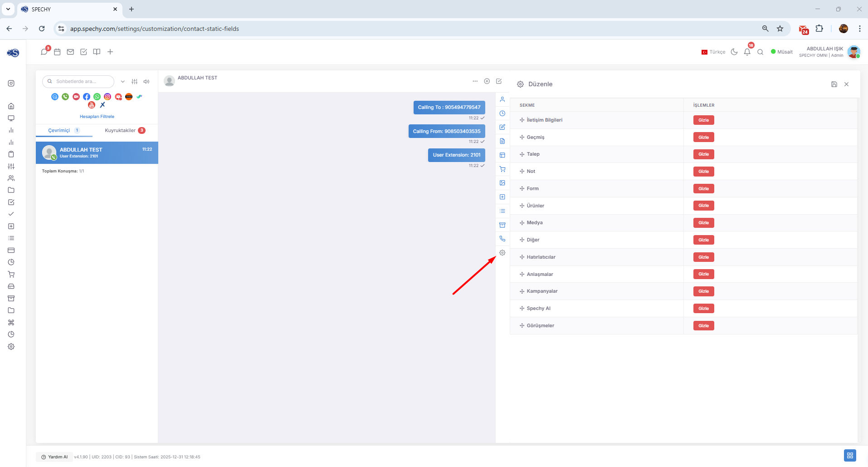Toggle conversation sound speaker icon
The image size is (868, 467).
click(146, 82)
